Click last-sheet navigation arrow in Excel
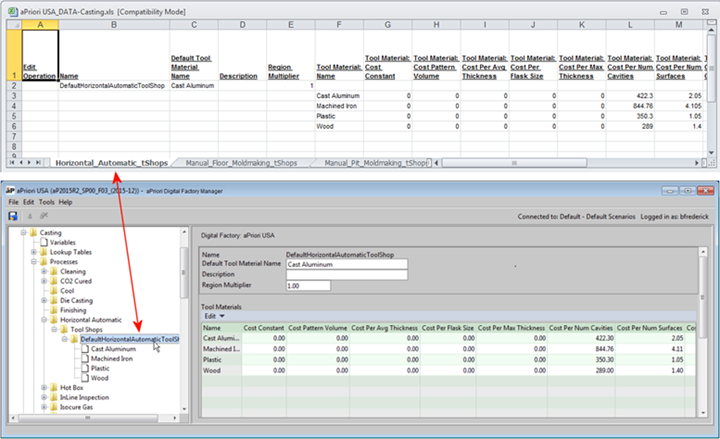 (39, 163)
